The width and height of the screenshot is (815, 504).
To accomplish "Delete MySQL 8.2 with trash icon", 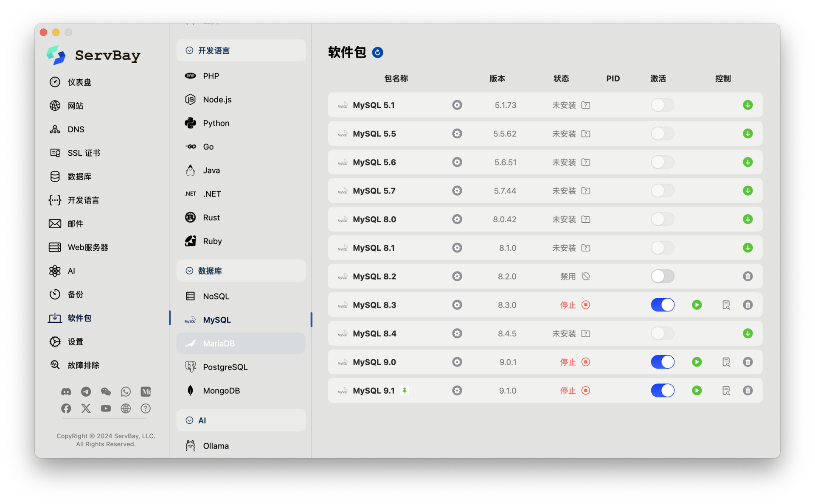I will [748, 276].
